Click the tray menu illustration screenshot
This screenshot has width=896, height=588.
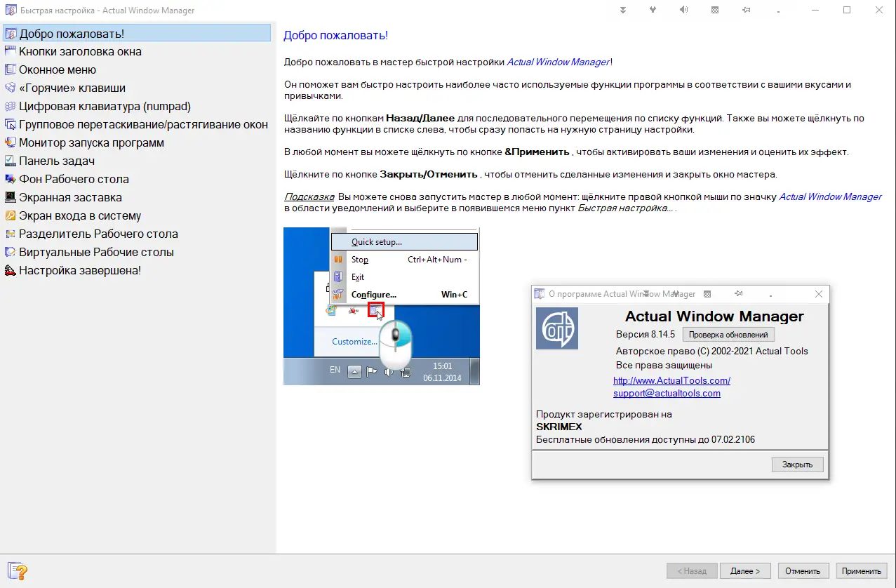(382, 306)
